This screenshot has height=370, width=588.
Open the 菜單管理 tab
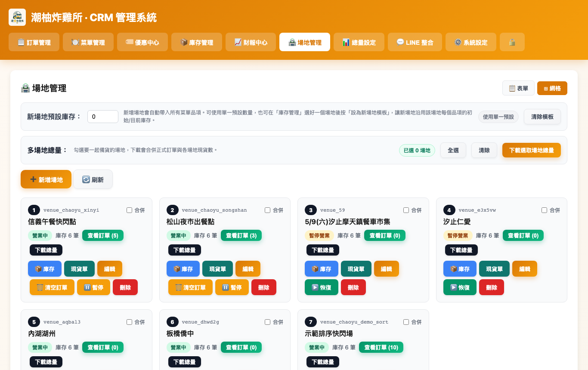coord(88,42)
